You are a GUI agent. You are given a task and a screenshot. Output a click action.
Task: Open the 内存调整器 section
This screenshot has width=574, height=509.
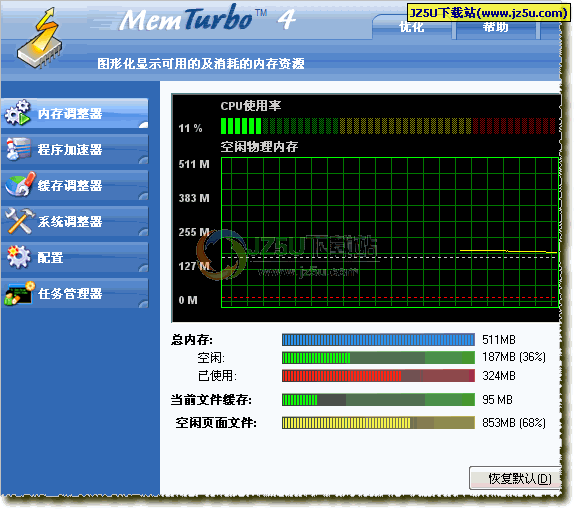click(x=75, y=113)
